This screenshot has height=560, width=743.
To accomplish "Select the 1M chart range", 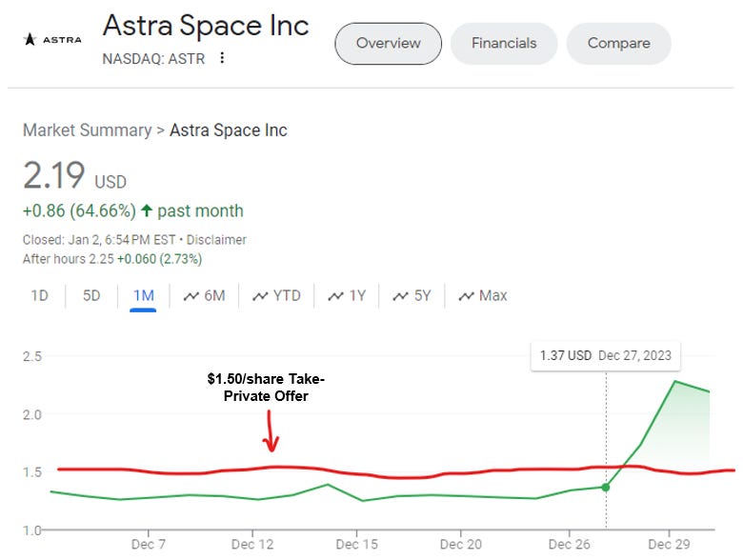I will click(x=143, y=295).
